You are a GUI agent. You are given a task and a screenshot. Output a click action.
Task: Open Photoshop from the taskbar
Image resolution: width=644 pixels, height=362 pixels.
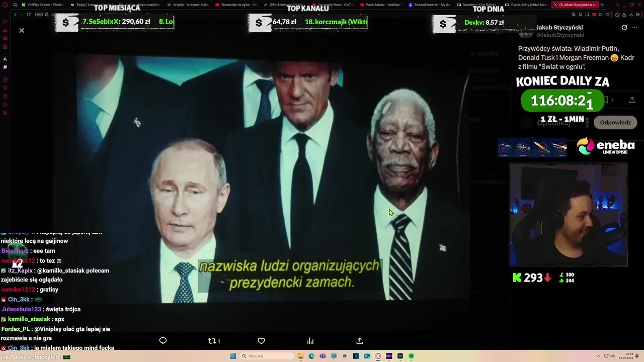pyautogui.click(x=400, y=356)
